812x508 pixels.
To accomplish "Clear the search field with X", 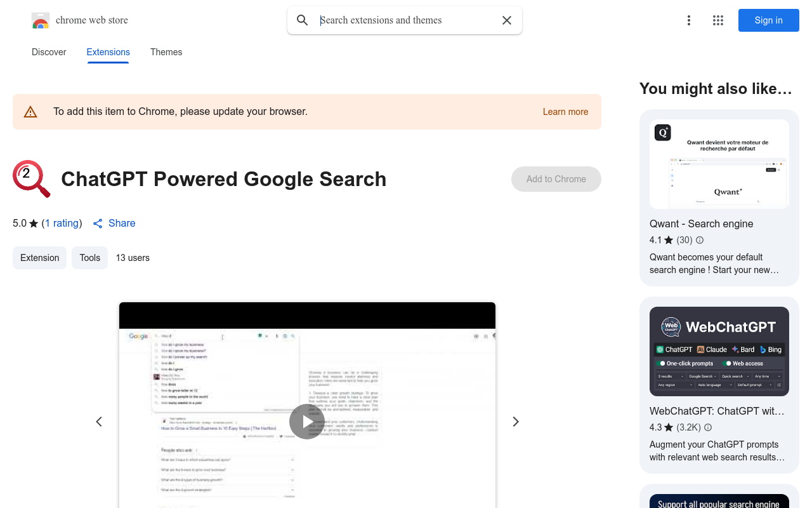I will (x=507, y=20).
